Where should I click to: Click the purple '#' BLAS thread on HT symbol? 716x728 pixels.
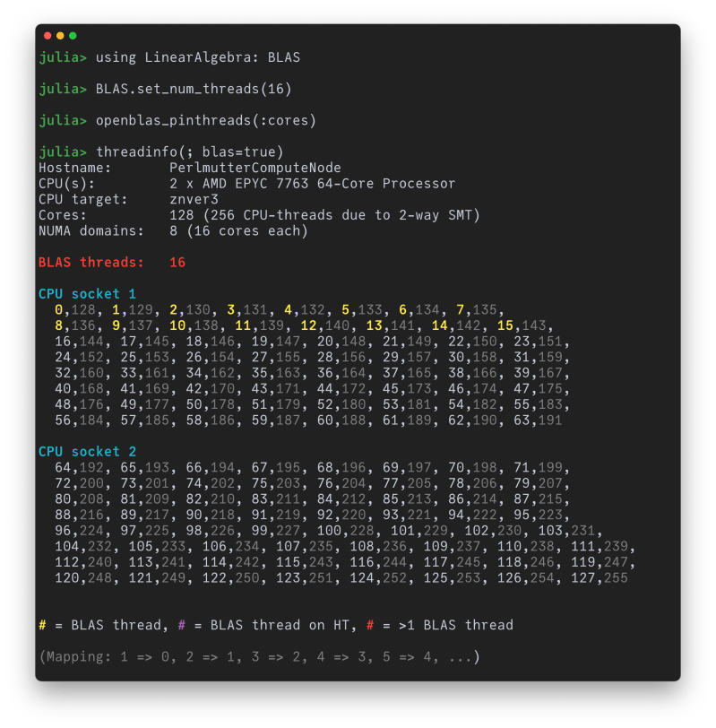181,626
